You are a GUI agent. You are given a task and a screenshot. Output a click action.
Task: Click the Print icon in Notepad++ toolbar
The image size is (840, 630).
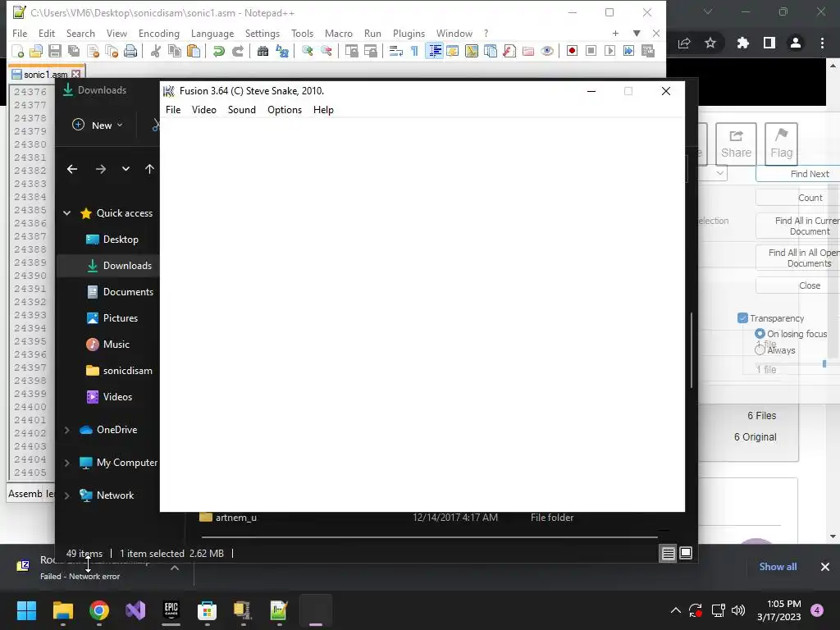coord(130,51)
